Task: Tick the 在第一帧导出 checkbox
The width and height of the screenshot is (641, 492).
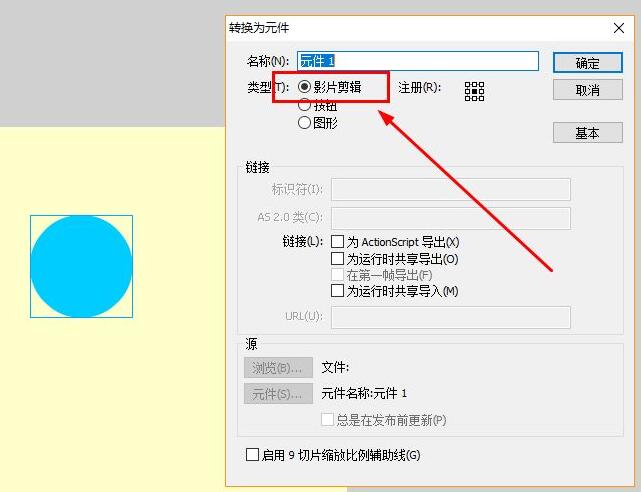Action: [x=337, y=275]
